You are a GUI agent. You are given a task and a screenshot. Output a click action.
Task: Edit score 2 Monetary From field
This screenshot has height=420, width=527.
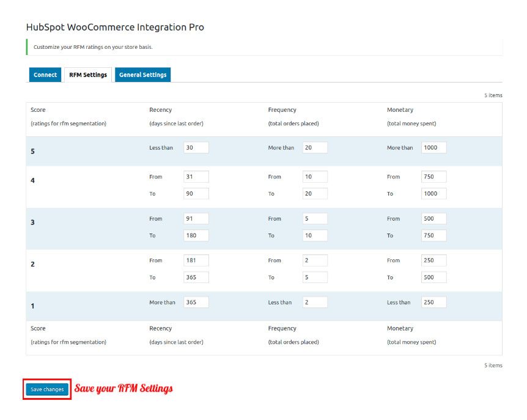[x=434, y=260]
